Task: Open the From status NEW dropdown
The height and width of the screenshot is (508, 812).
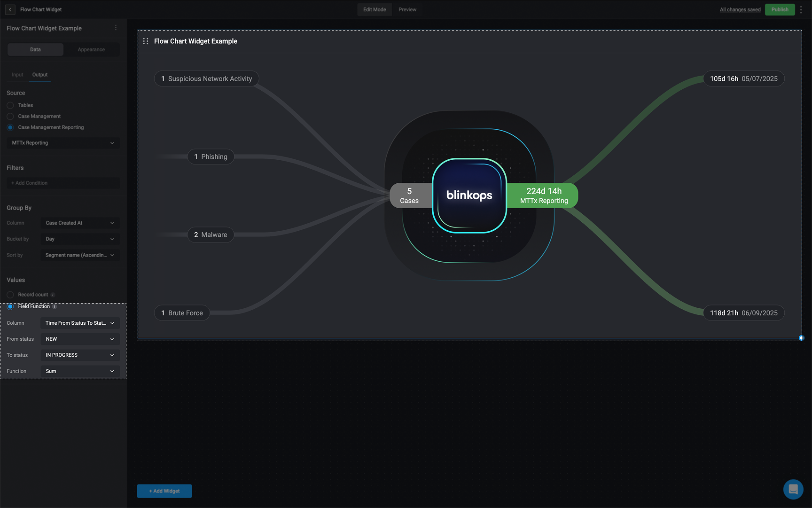Action: click(x=80, y=339)
